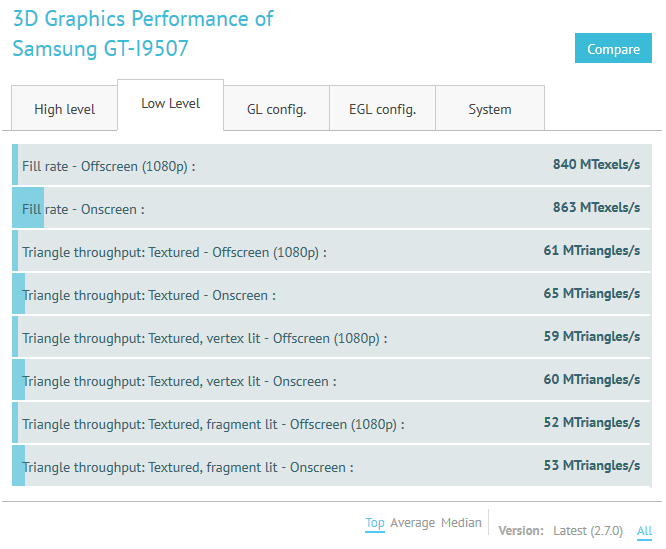The width and height of the screenshot is (666, 549).
Task: Select the Low Level tab
Action: pos(170,104)
